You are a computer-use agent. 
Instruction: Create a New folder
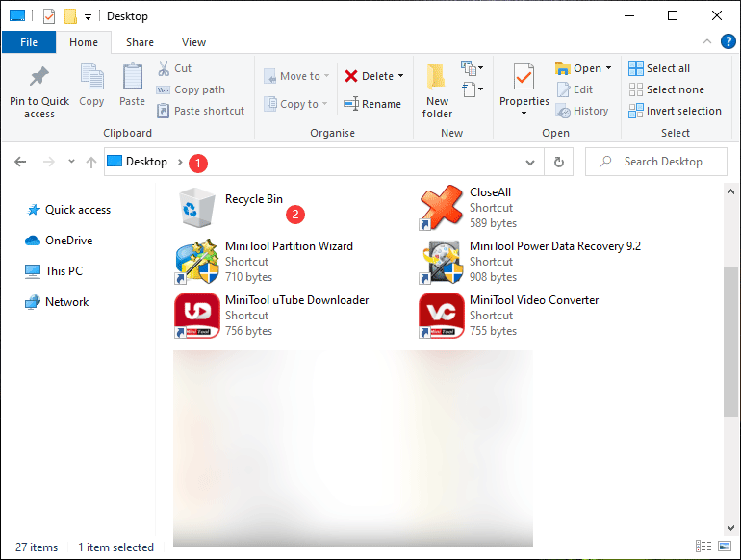coord(437,90)
